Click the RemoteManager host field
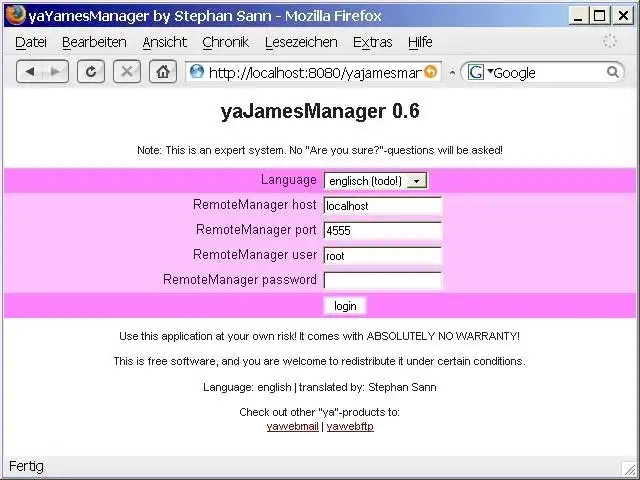Image resolution: width=640 pixels, height=480 pixels. (x=382, y=206)
